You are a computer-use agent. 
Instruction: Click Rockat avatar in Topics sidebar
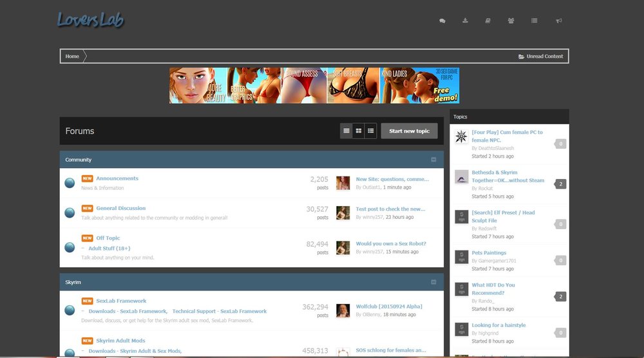click(461, 176)
